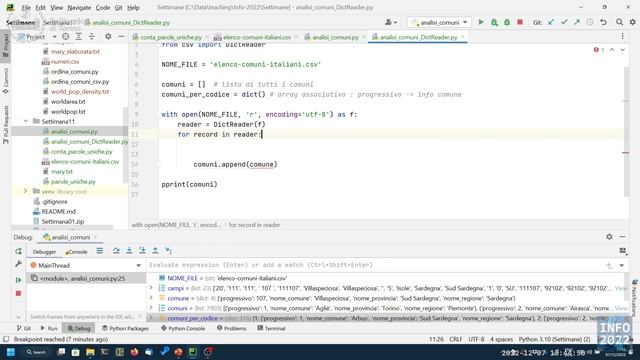Screen dimensions: 640x360
Task: Click Git push arrow
Action: (x=577, y=22)
